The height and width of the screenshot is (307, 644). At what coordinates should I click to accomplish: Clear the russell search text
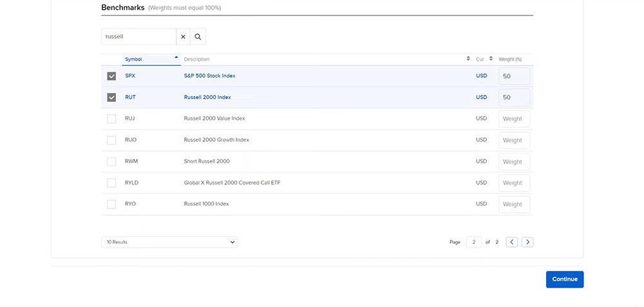coord(183,37)
